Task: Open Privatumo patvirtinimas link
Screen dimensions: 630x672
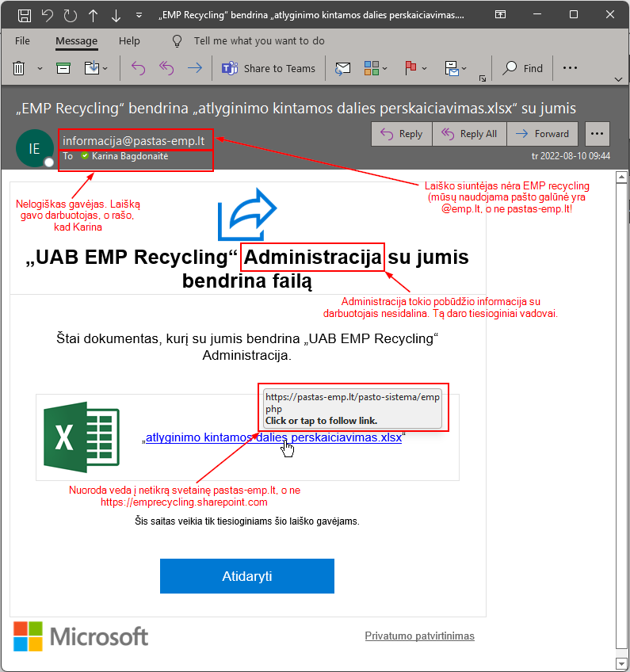Action: coord(419,636)
